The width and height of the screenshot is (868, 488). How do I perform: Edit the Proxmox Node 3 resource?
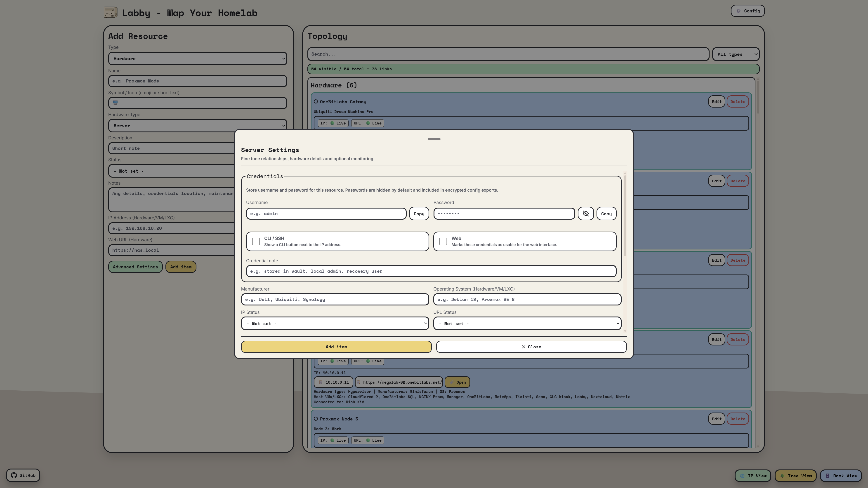point(716,419)
